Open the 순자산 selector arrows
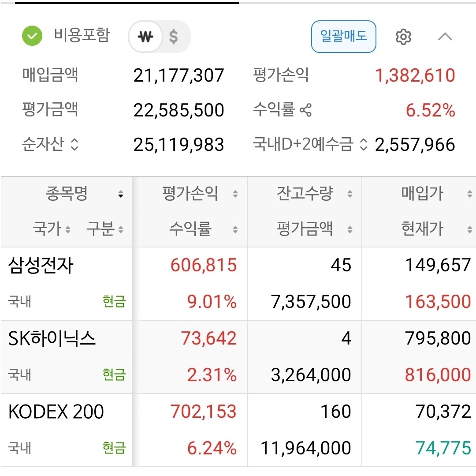This screenshot has height=476, width=476. 74,145
